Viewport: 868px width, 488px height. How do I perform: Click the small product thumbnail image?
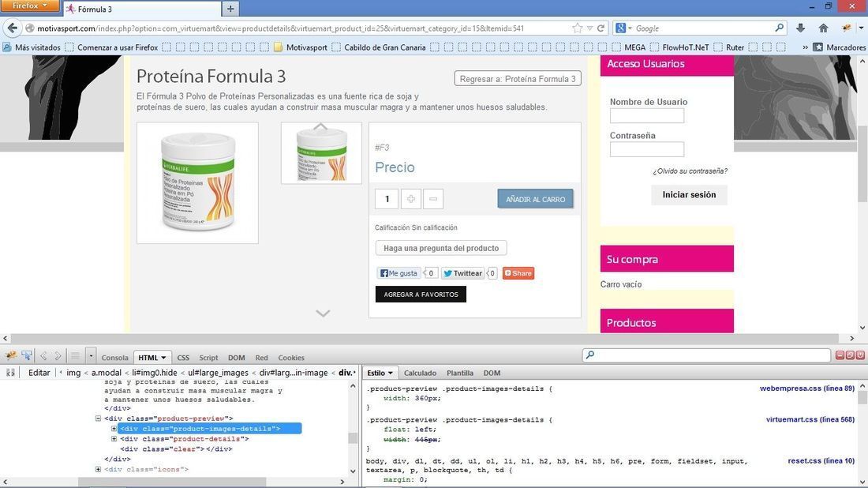321,153
